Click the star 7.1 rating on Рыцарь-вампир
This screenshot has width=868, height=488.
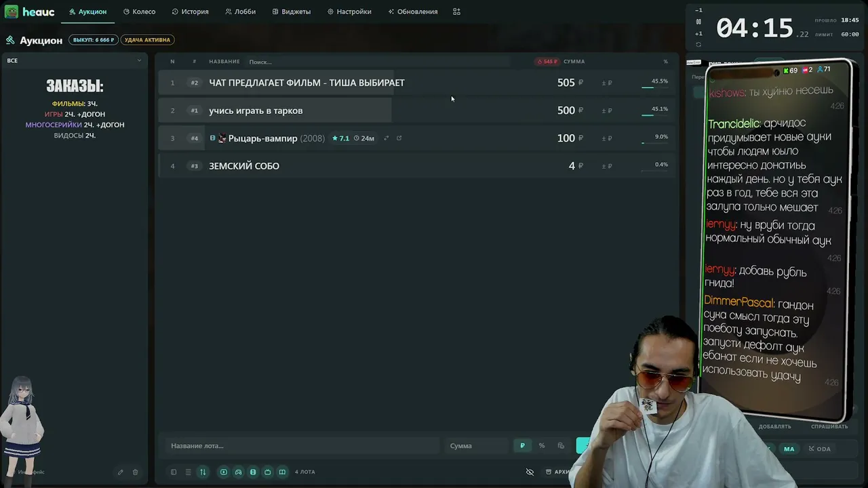click(340, 138)
